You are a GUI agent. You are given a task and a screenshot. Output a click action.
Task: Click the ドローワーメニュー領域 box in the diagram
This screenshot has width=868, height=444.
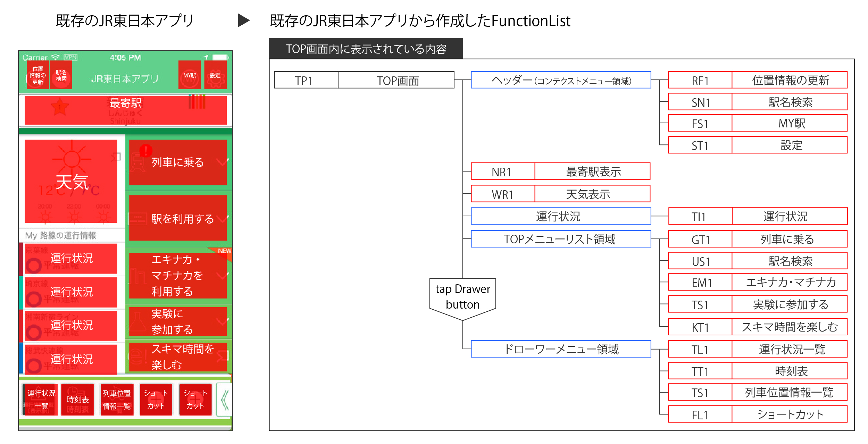coord(561,349)
